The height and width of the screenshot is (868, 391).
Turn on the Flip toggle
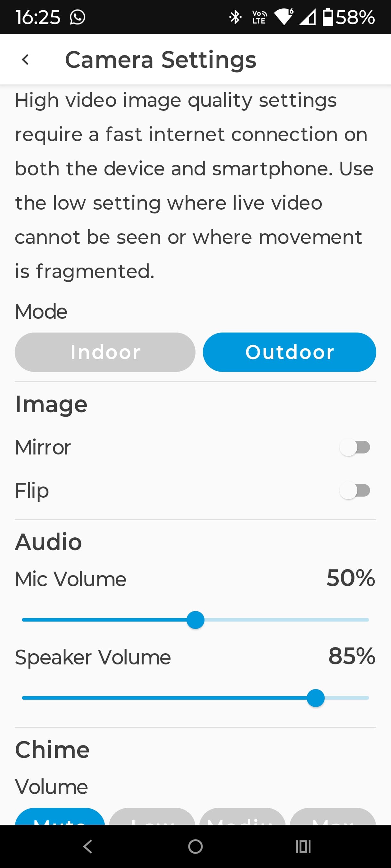(354, 490)
